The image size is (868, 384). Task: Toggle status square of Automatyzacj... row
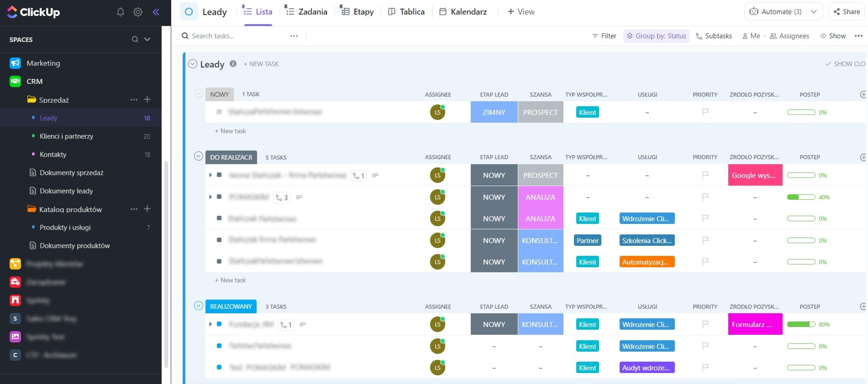[219, 261]
